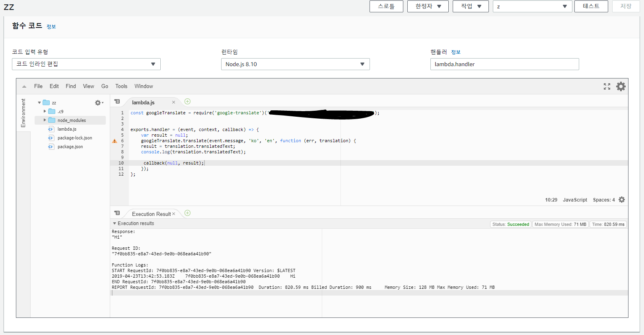
Task: Open the test event 'z' dropdown
Action: pos(533,6)
